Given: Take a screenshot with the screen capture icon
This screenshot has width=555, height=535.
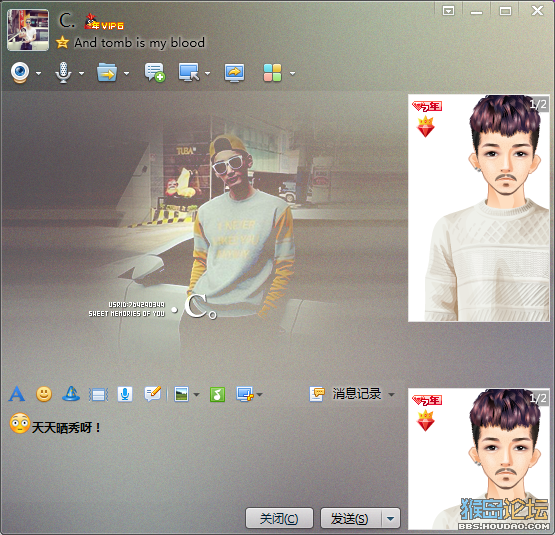Looking at the screenshot, I should [245, 394].
